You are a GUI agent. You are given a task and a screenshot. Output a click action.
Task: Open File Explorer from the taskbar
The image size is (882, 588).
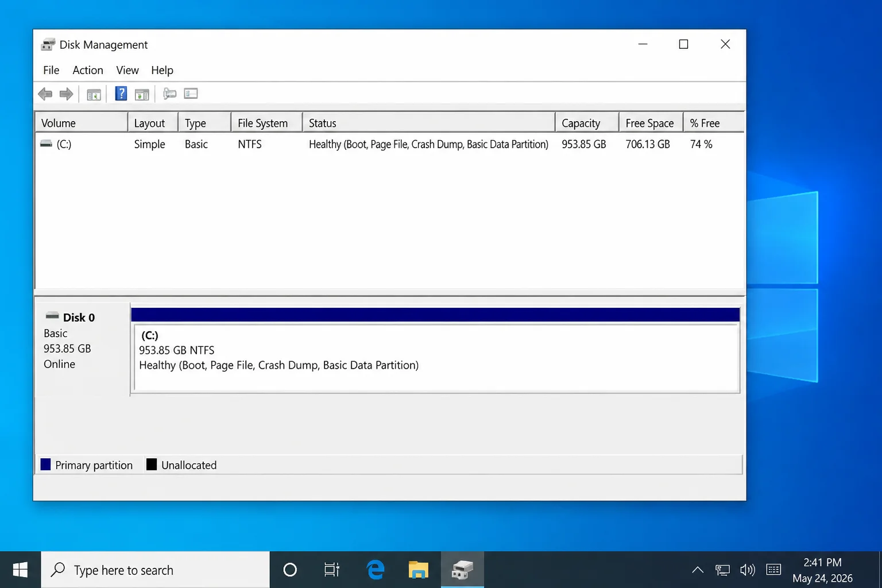pyautogui.click(x=419, y=570)
